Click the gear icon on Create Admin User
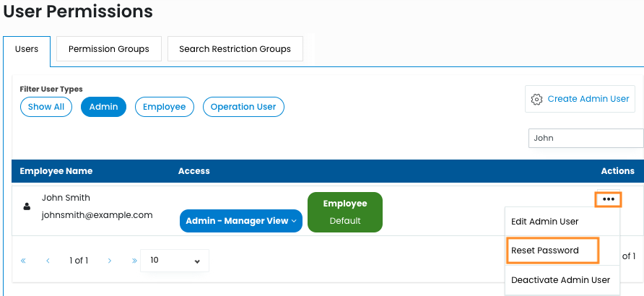 536,99
